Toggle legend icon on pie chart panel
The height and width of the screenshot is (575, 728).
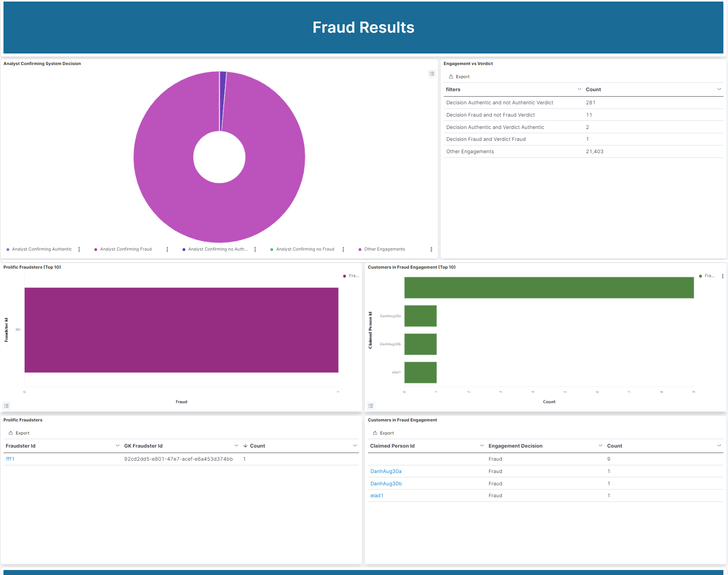[432, 74]
